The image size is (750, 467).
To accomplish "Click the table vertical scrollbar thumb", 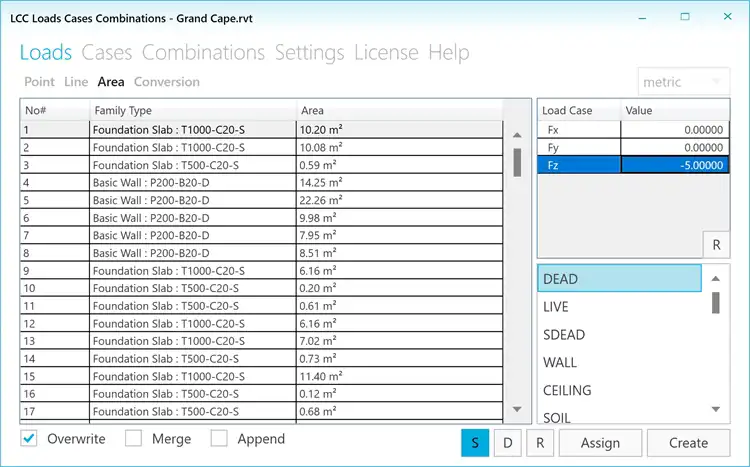I will coord(517,162).
